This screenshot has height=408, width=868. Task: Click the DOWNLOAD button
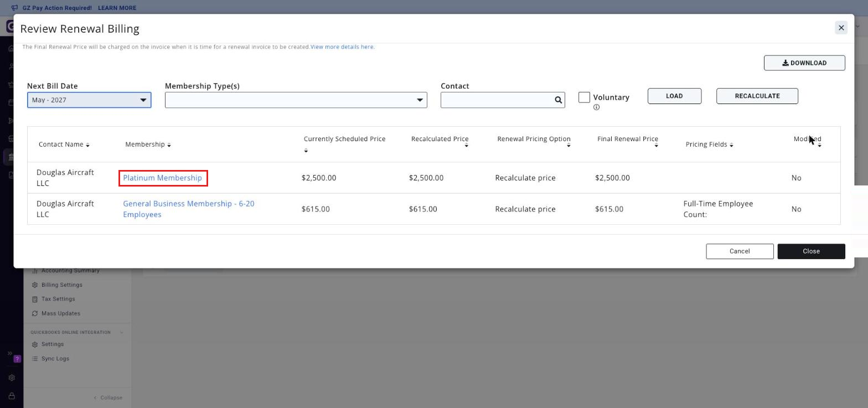click(804, 63)
